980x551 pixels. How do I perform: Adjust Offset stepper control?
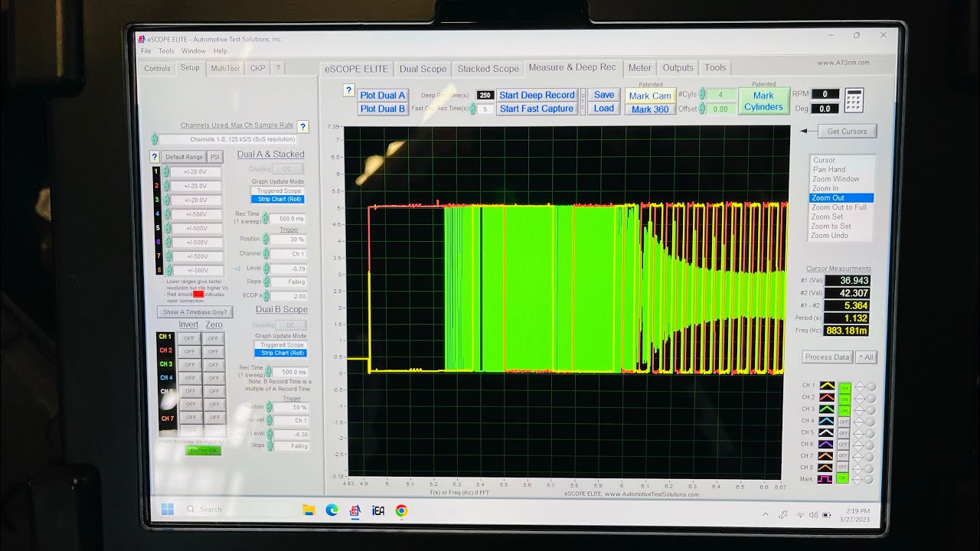pos(702,109)
